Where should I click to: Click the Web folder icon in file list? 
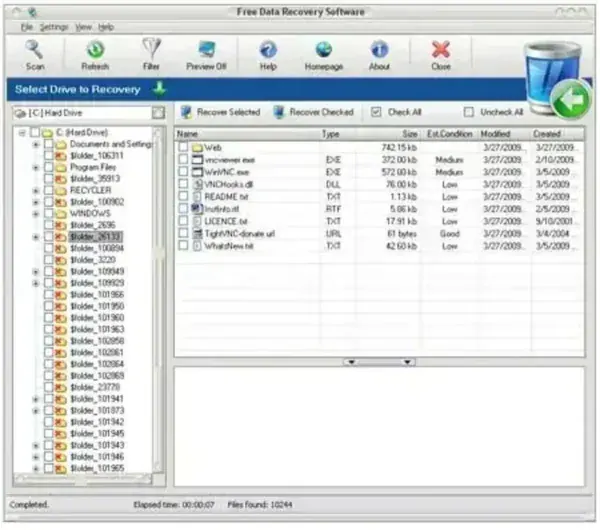click(x=197, y=147)
